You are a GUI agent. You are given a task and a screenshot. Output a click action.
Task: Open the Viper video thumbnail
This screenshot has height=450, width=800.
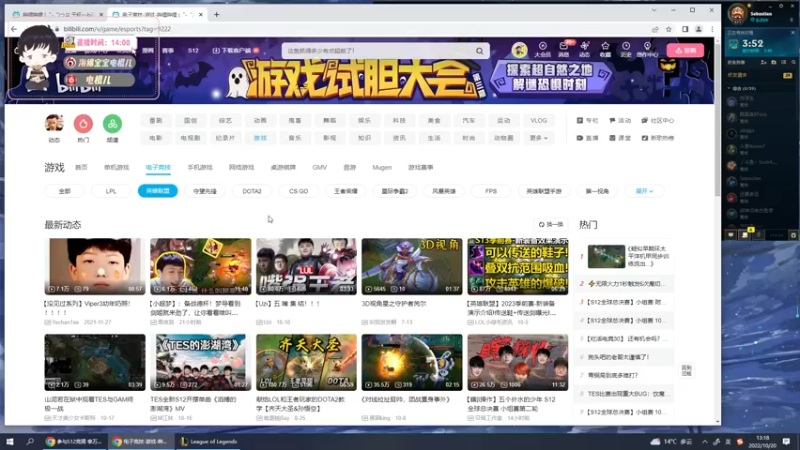click(x=95, y=266)
